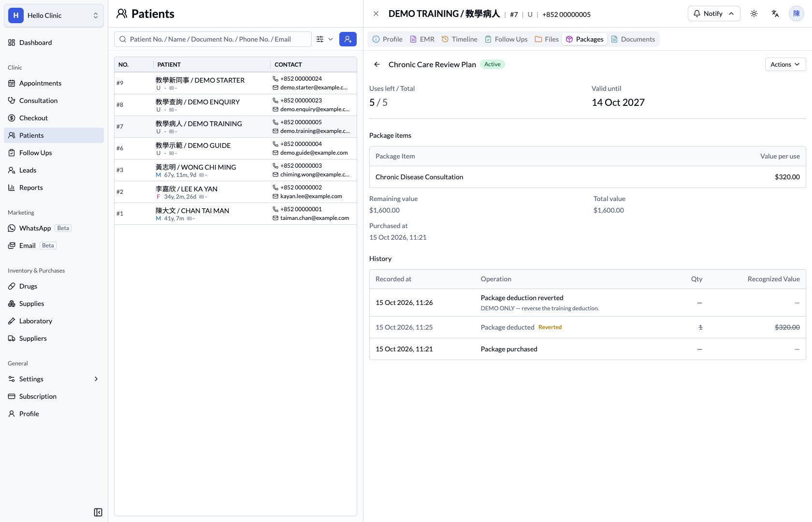Select patient row CHAN TAI MAN
The image size is (812, 522).
coord(235,214)
